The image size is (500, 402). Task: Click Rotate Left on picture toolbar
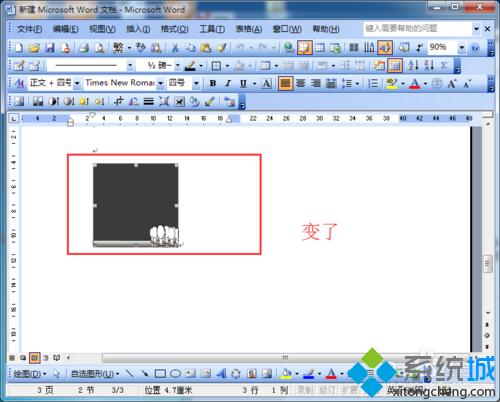coord(133,101)
